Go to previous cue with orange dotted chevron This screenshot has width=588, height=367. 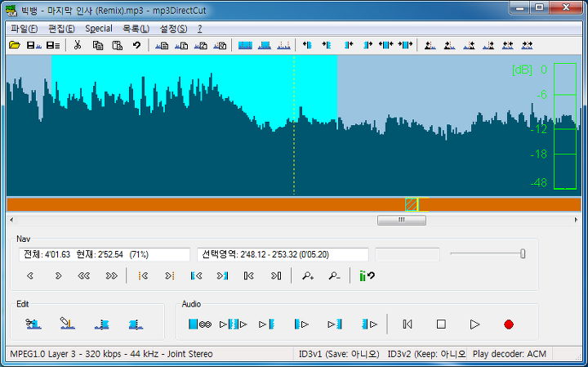point(143,275)
